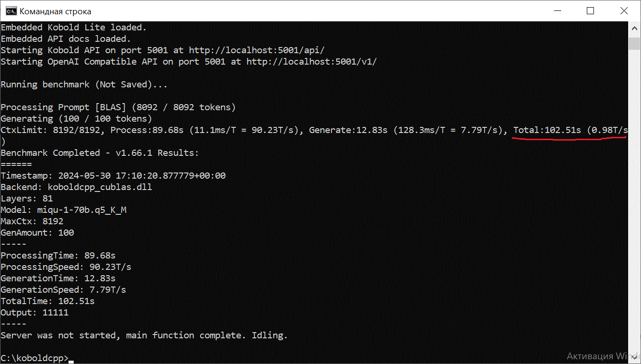Click the Model: miqu-1-70b.q5_K_M line

pos(64,210)
